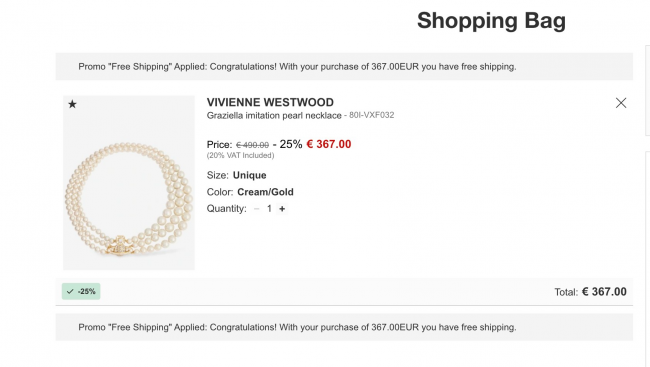Viewport: 650px width, 367px height.
Task: Decrease quantity with the minus icon
Action: coord(257,209)
